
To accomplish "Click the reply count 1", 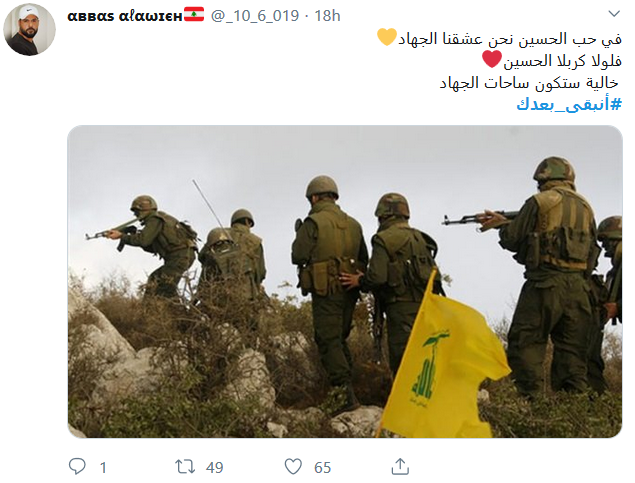I will tap(103, 468).
